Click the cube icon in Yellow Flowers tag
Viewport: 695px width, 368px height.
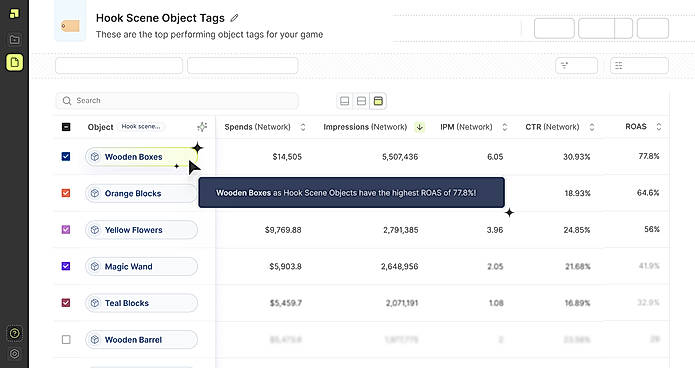(x=95, y=230)
